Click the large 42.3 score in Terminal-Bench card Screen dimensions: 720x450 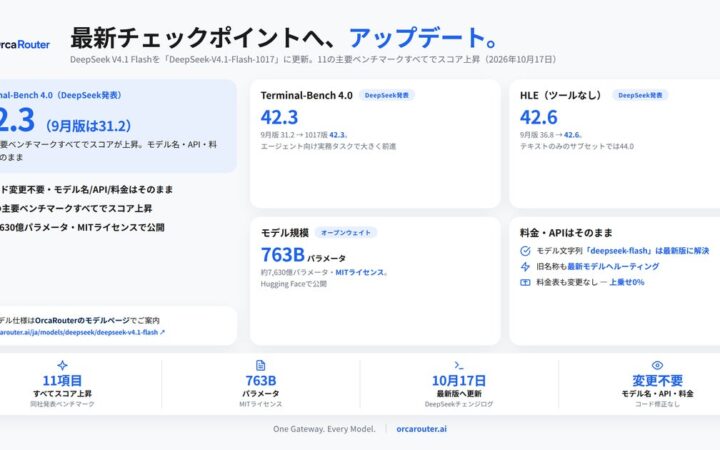279,117
